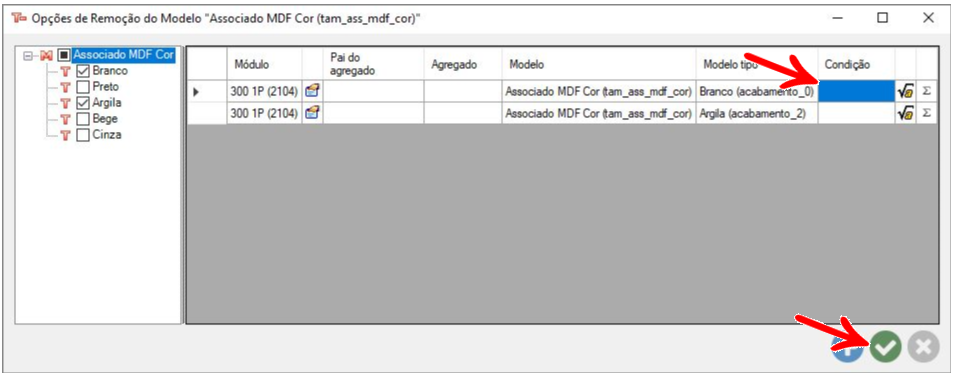The height and width of the screenshot is (377, 954).
Task: Click the Modelo column header
Action: [x=599, y=64]
